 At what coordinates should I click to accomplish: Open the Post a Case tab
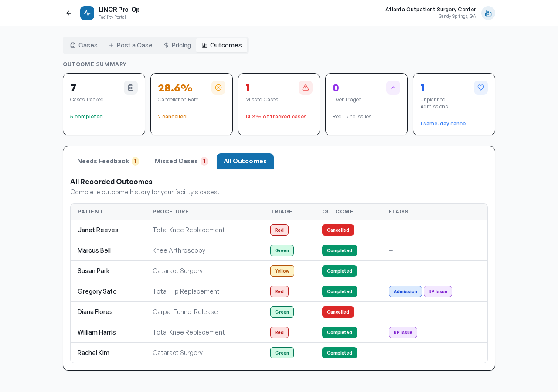pos(130,45)
